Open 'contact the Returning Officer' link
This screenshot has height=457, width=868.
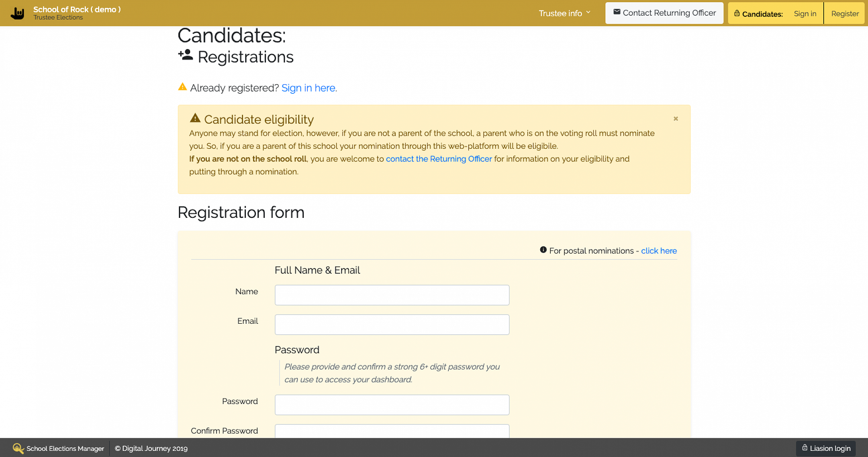[439, 159]
